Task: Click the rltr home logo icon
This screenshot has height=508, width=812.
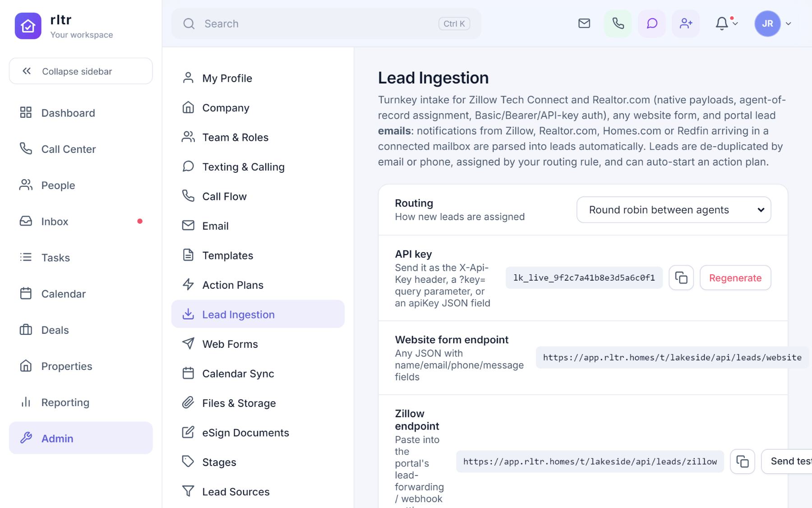Action: 28,26
